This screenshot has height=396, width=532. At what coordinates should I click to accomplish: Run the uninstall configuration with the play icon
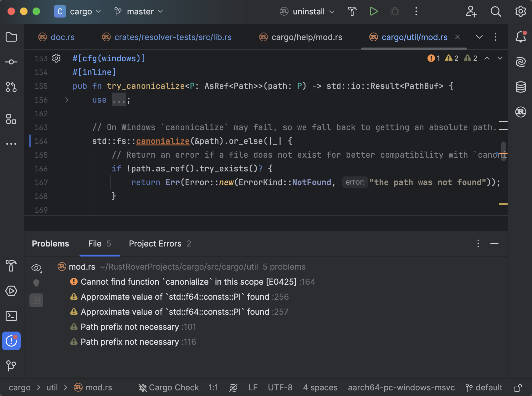374,12
